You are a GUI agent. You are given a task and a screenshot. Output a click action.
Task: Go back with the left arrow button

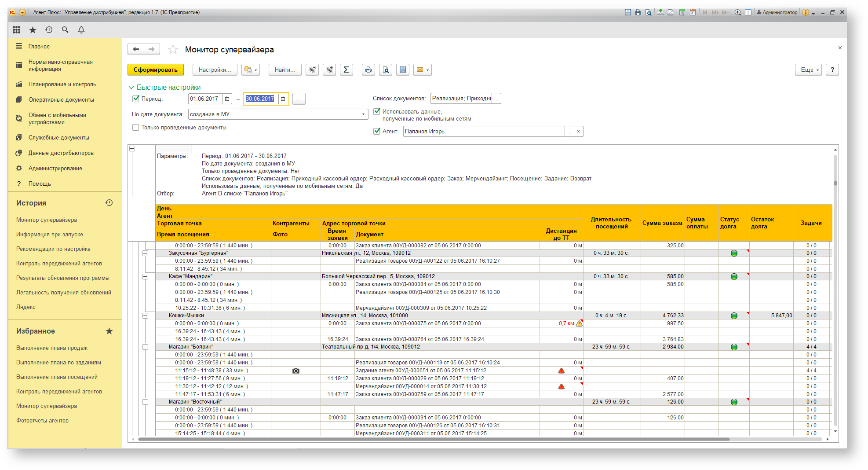click(136, 49)
